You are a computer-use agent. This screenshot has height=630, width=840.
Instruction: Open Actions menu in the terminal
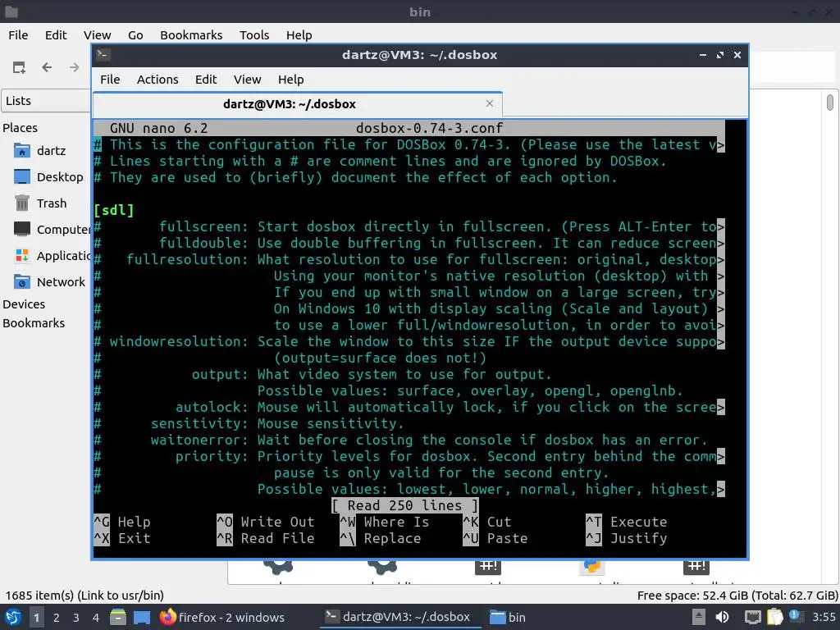pos(157,80)
